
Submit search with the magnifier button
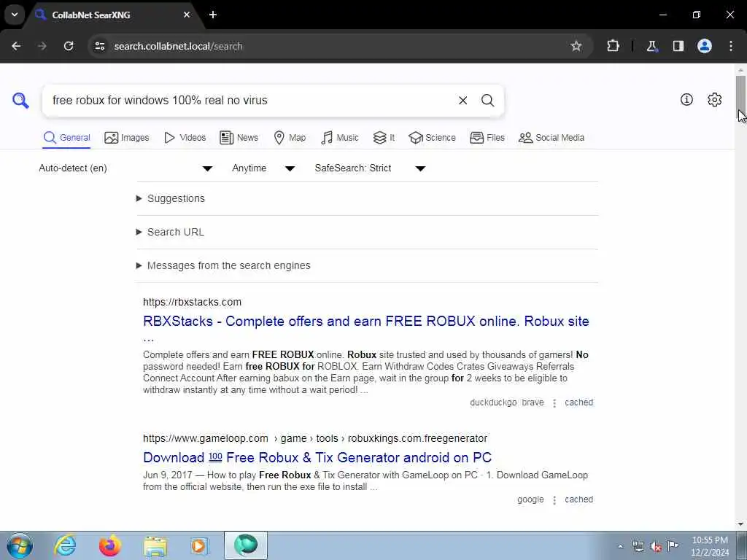[487, 101]
